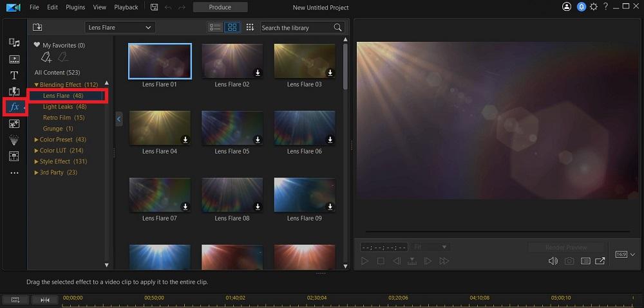This screenshot has height=308, width=644.
Task: Open help with the question mark icon
Action: 606,6
